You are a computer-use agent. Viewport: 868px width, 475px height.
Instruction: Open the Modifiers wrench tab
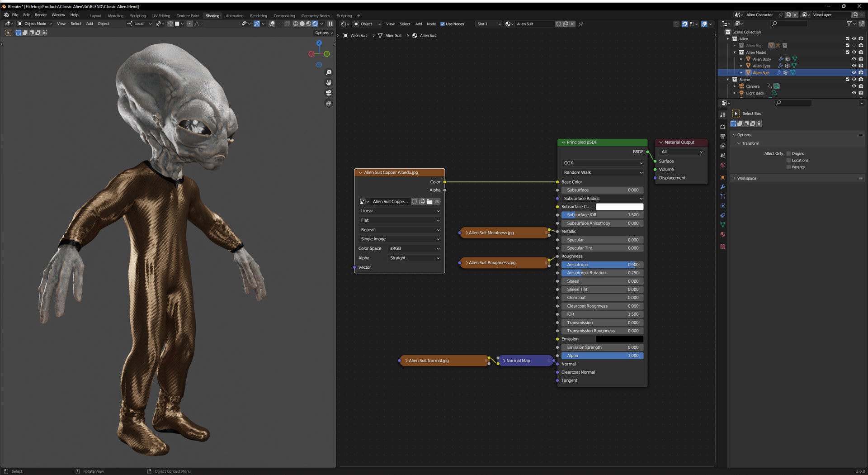[x=723, y=187]
